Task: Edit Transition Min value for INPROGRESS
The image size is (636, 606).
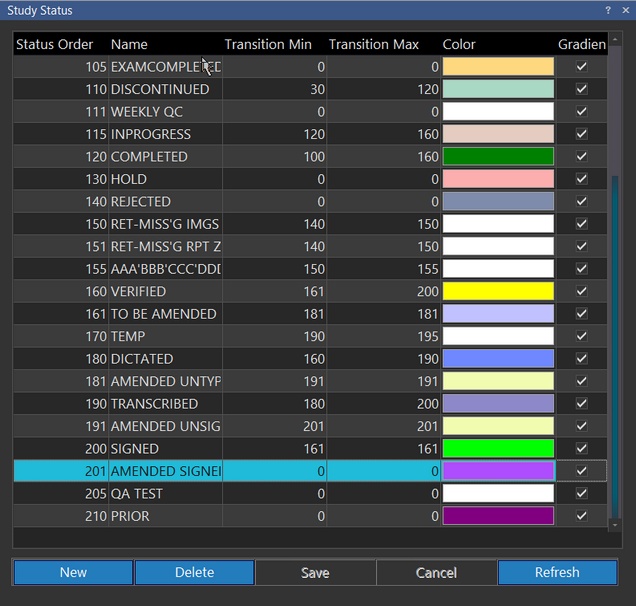Action: tap(275, 134)
